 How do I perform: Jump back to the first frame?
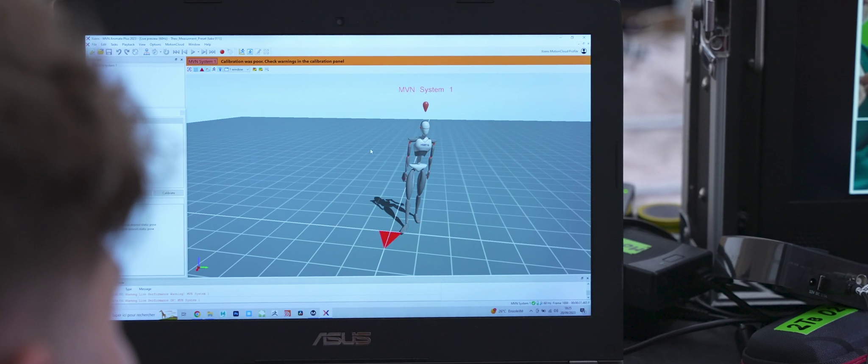pyautogui.click(x=176, y=52)
